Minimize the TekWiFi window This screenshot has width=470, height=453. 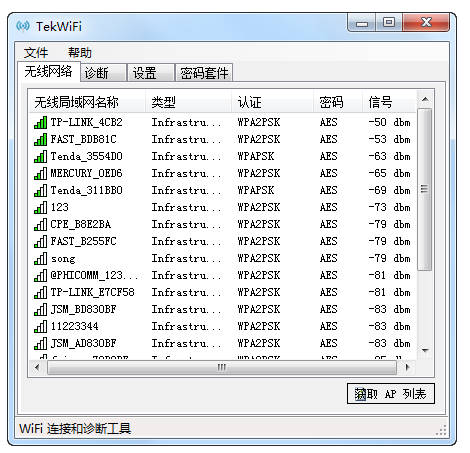[362, 23]
